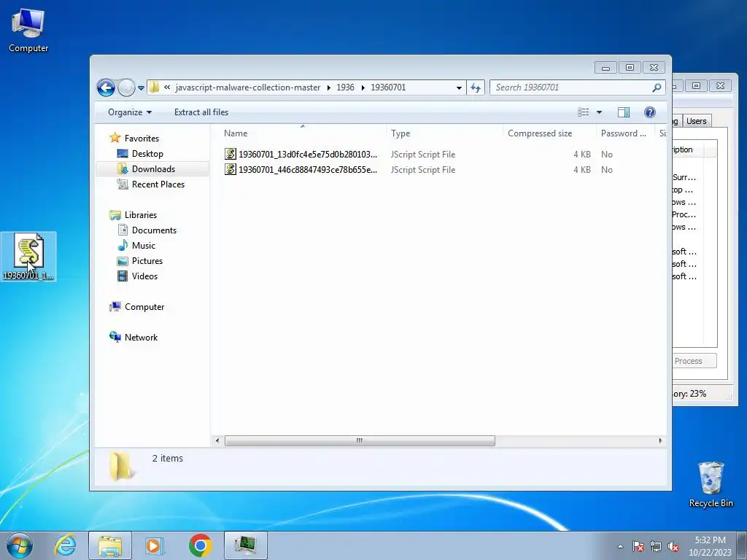The height and width of the screenshot is (560, 747).
Task: Restore button of the Task Manager window
Action: pos(696,86)
